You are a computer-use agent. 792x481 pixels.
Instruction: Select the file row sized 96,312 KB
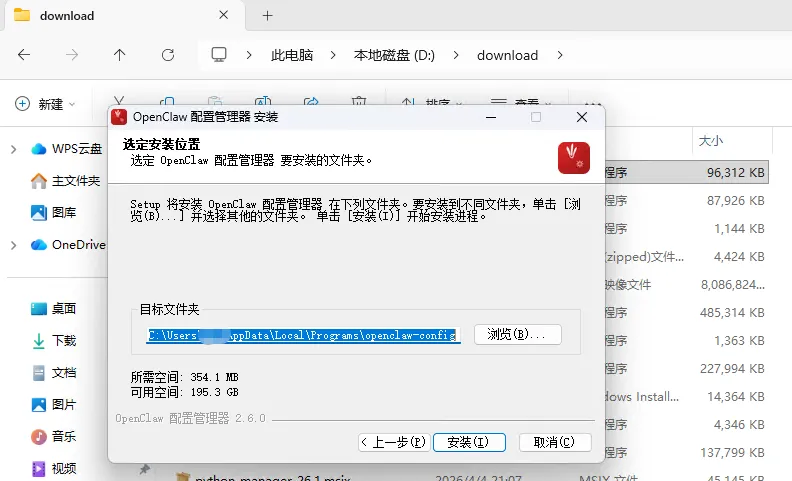click(687, 173)
